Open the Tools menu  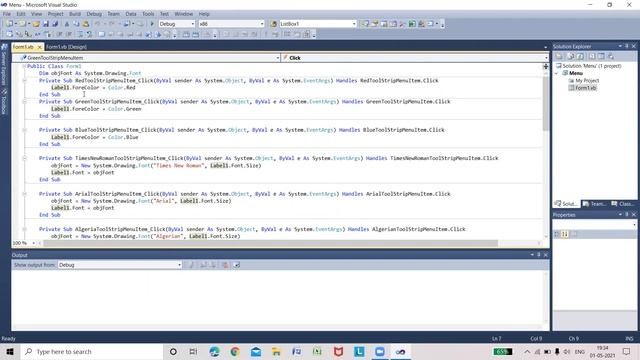click(x=148, y=14)
